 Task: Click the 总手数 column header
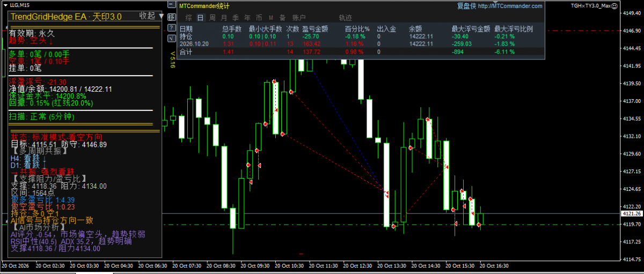click(x=231, y=28)
